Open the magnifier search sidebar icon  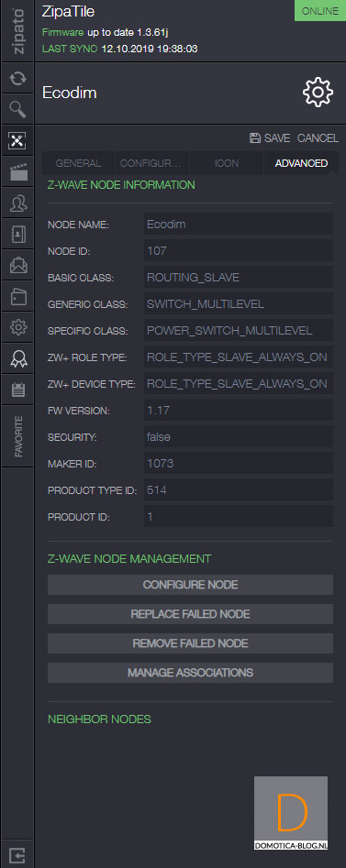point(17,111)
